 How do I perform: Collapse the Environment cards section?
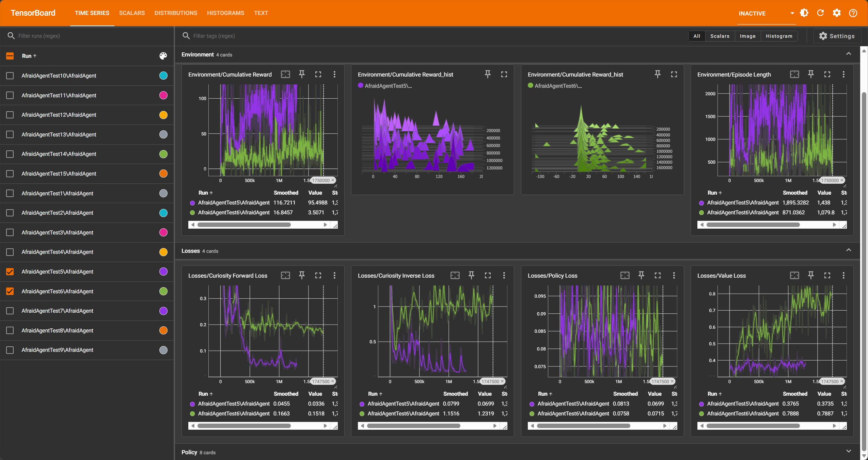[848, 54]
